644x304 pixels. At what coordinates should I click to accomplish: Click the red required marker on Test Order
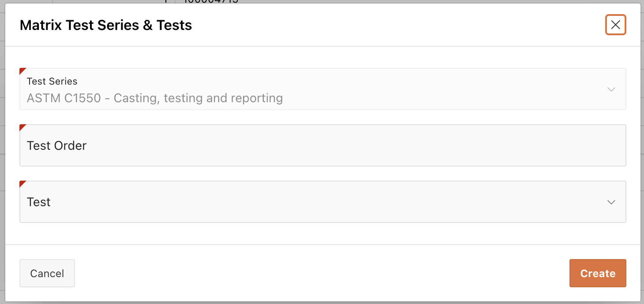[x=22, y=127]
